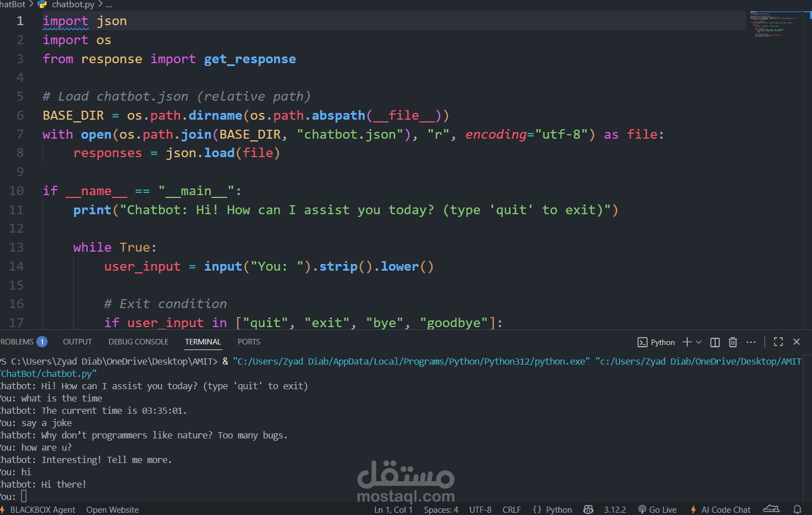Click the Python file icon in breadcrumb

click(x=42, y=4)
